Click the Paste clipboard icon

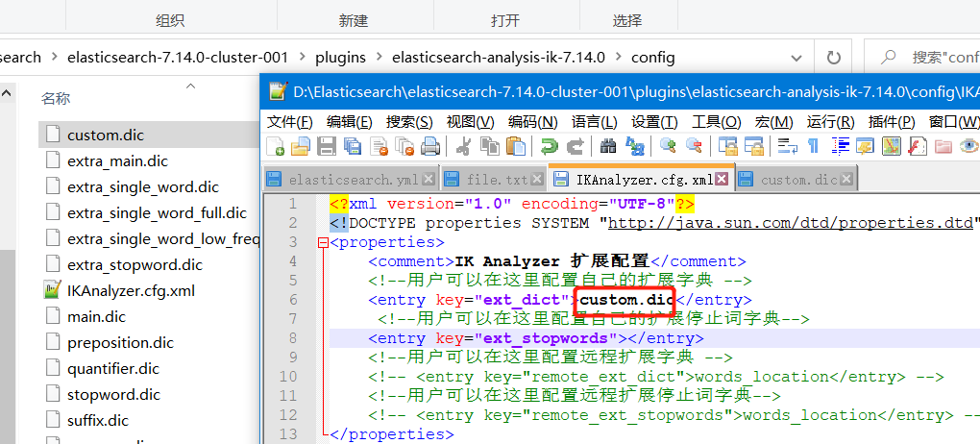[516, 146]
